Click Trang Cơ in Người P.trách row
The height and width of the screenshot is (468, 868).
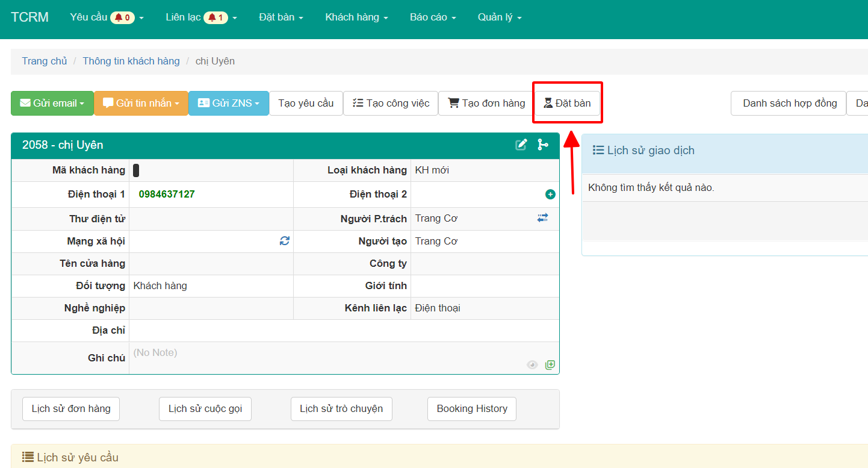coord(436,219)
